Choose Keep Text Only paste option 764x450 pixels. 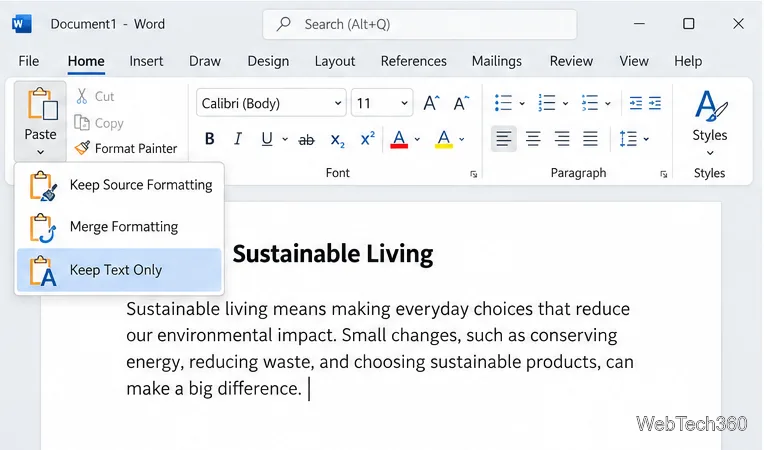point(119,270)
